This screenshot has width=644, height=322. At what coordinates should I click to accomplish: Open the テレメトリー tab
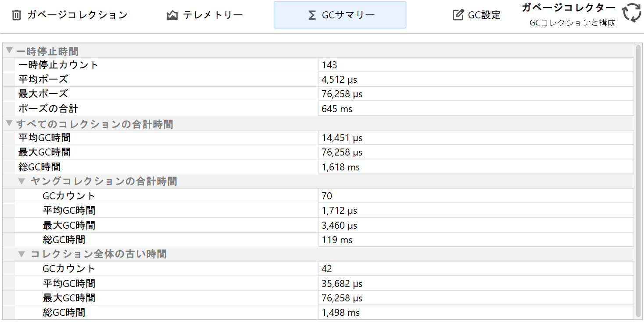(213, 15)
